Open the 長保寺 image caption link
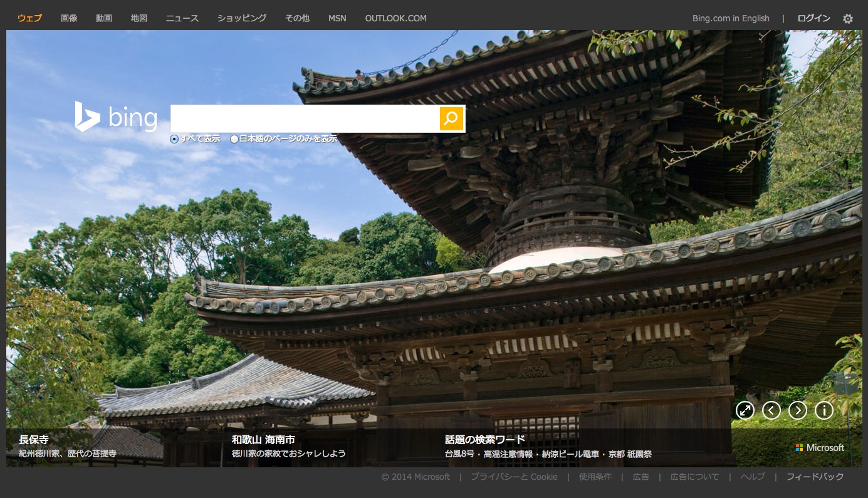868x498 pixels. click(x=34, y=440)
